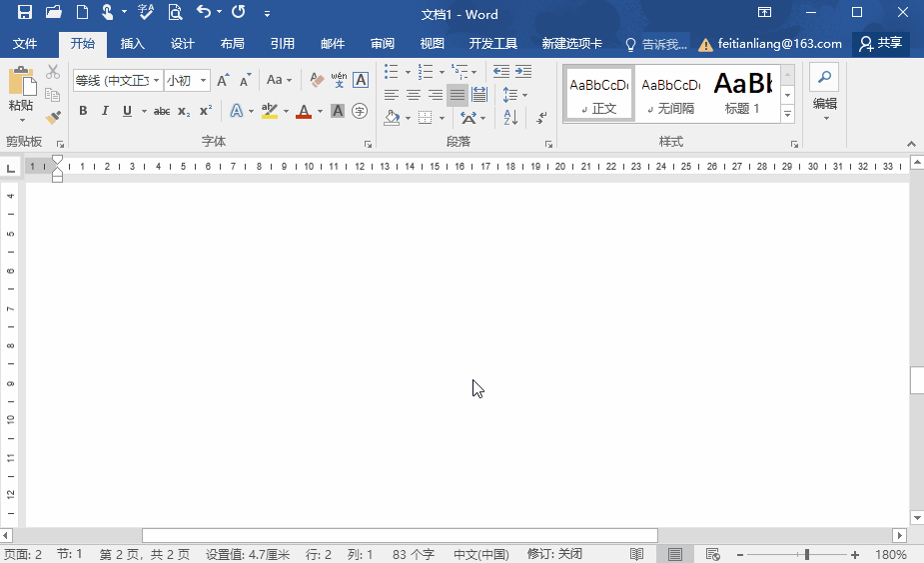The image size is (924, 563).
Task: Open the 审阅 ribbon tab
Action: pyautogui.click(x=383, y=44)
